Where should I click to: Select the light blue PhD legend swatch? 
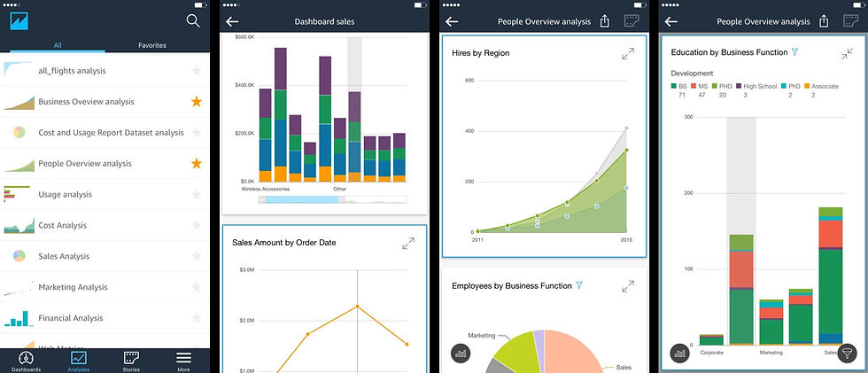point(783,86)
